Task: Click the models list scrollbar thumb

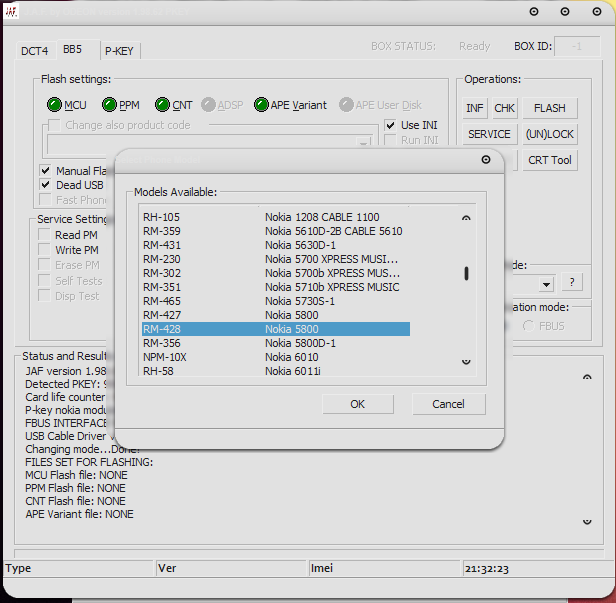Action: 466,273
